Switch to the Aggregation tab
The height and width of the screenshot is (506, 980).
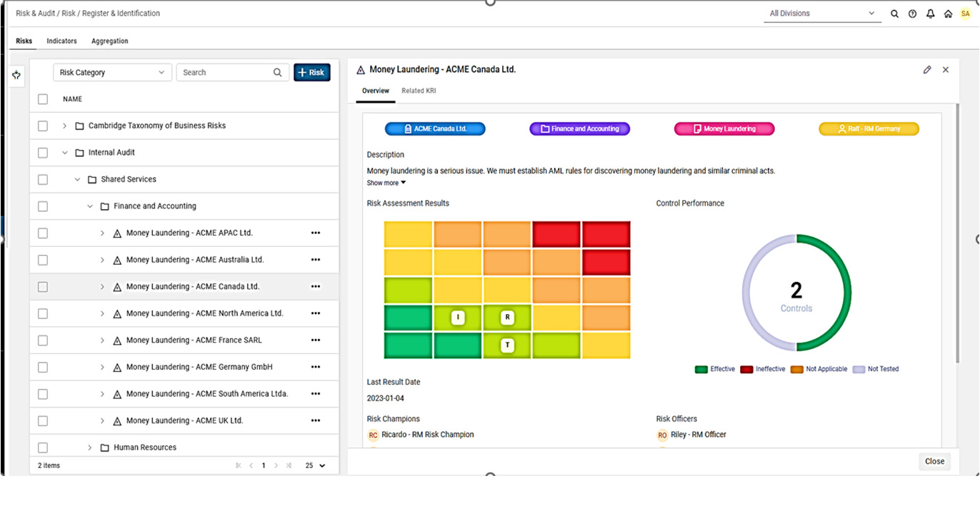click(110, 41)
